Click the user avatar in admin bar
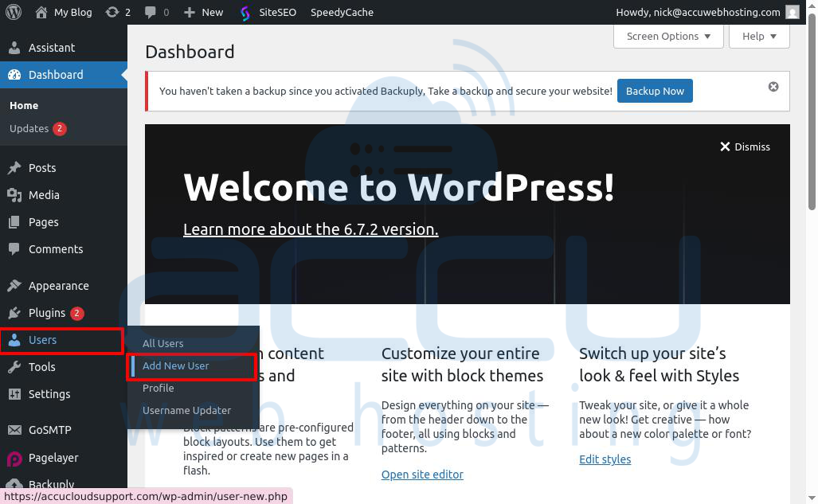Image resolution: width=818 pixels, height=504 pixels. pyautogui.click(x=793, y=12)
